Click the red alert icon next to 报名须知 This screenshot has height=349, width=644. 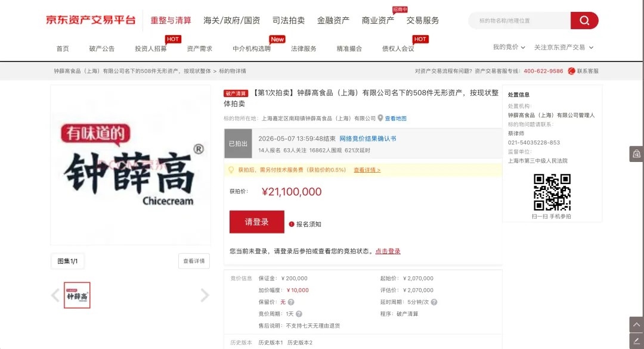(292, 225)
